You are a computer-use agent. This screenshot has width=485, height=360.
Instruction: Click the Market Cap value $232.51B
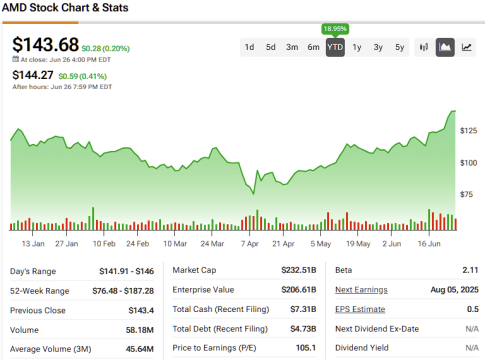(x=299, y=270)
